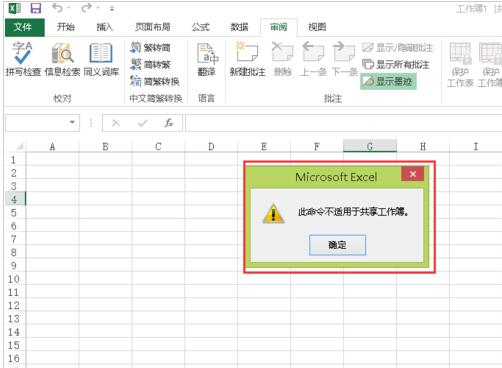The height and width of the screenshot is (368, 502).
Task: Expand the Name Box dropdown arrow
Action: 72,123
